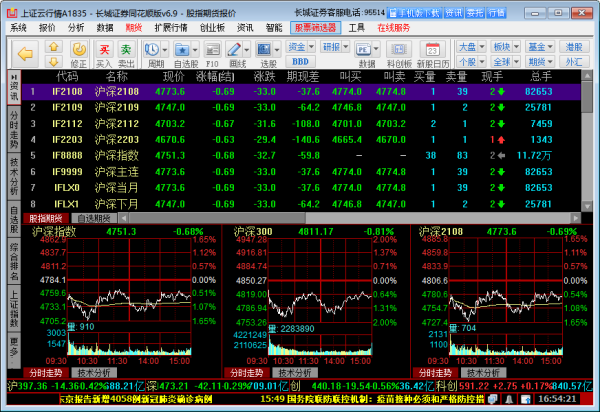Switch to the 自选期货 tab

click(93, 217)
